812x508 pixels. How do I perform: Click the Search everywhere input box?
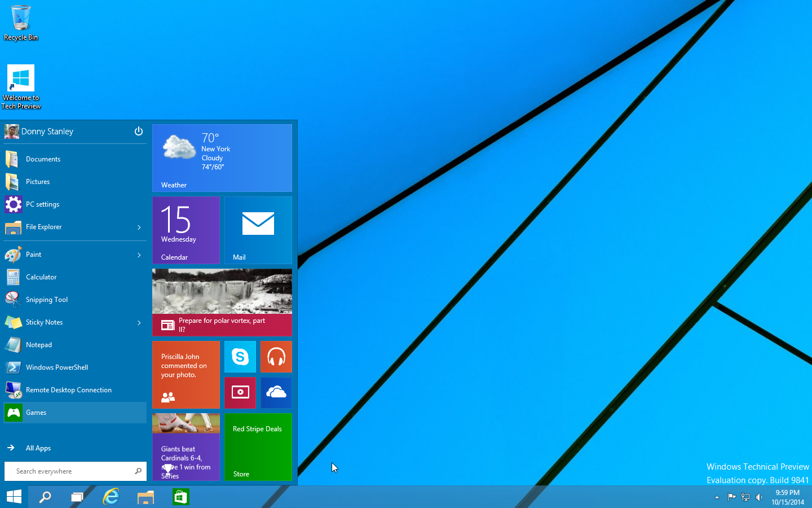pos(70,471)
